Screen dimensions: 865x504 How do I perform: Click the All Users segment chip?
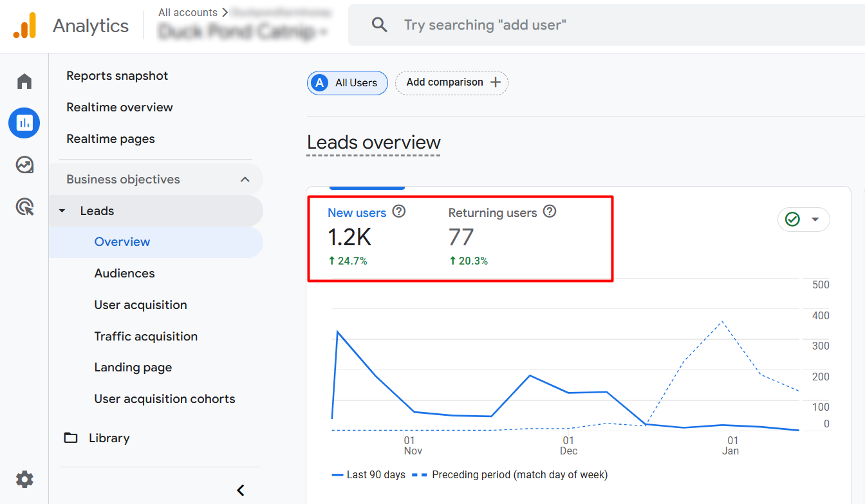point(347,82)
